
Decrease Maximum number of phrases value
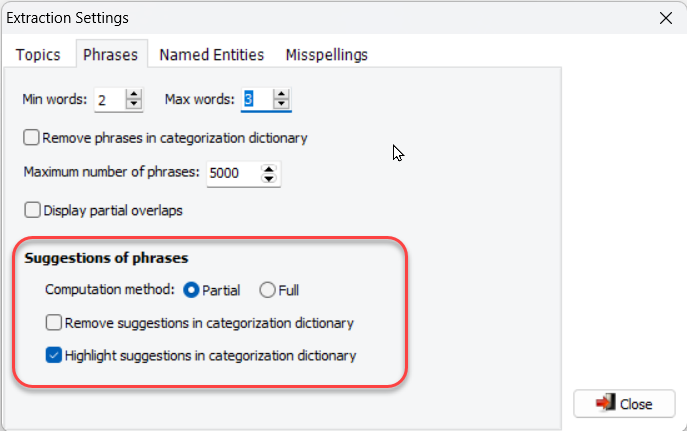click(x=269, y=179)
